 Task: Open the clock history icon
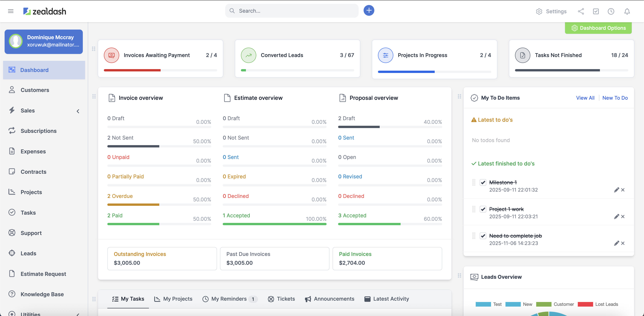coord(611,12)
